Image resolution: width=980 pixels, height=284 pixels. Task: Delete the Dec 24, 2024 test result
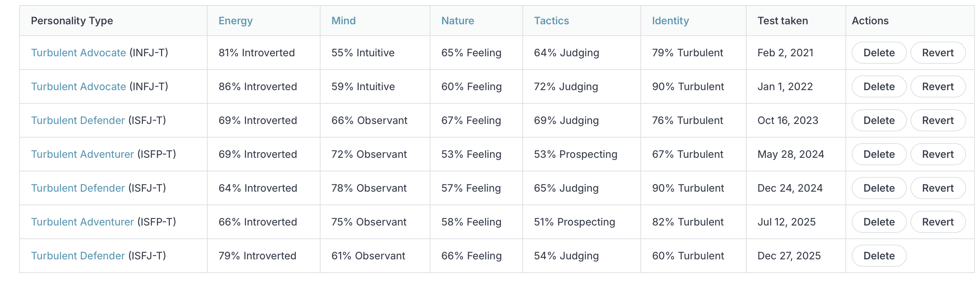click(x=879, y=188)
